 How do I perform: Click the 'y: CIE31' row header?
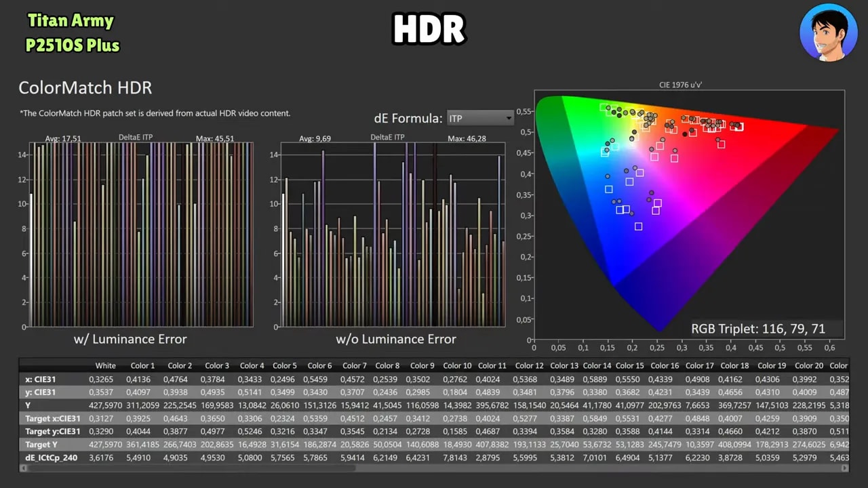(x=41, y=392)
